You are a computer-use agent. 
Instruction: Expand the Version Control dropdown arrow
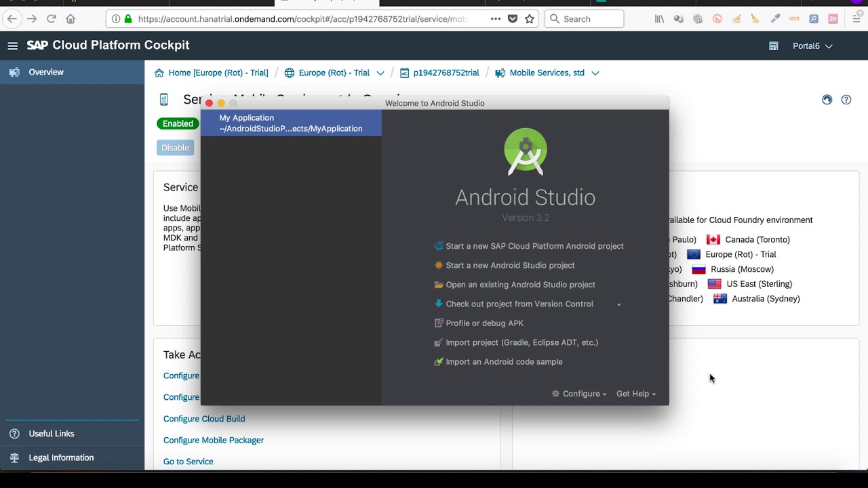618,304
